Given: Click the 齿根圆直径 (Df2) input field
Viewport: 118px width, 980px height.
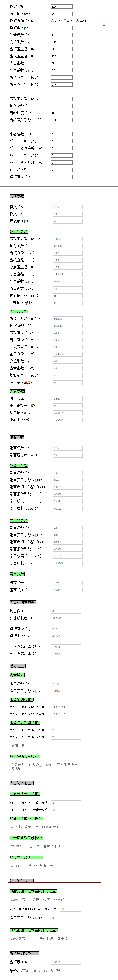Looking at the screenshot, I should pos(62,85).
